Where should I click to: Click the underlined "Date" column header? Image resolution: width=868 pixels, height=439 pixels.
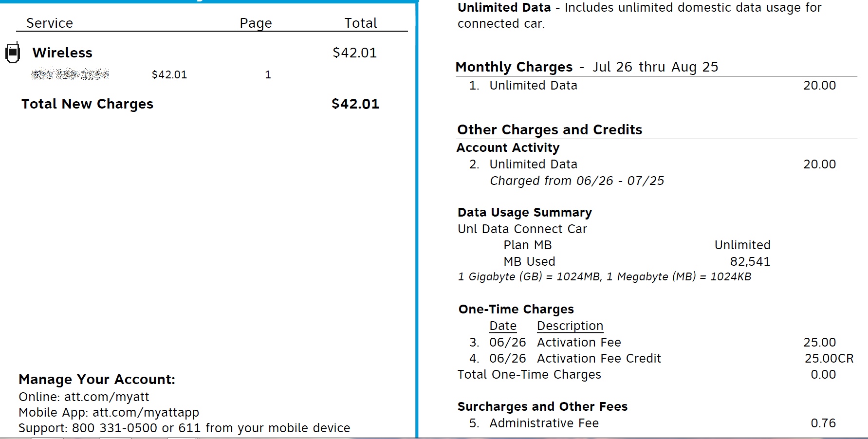pos(503,326)
